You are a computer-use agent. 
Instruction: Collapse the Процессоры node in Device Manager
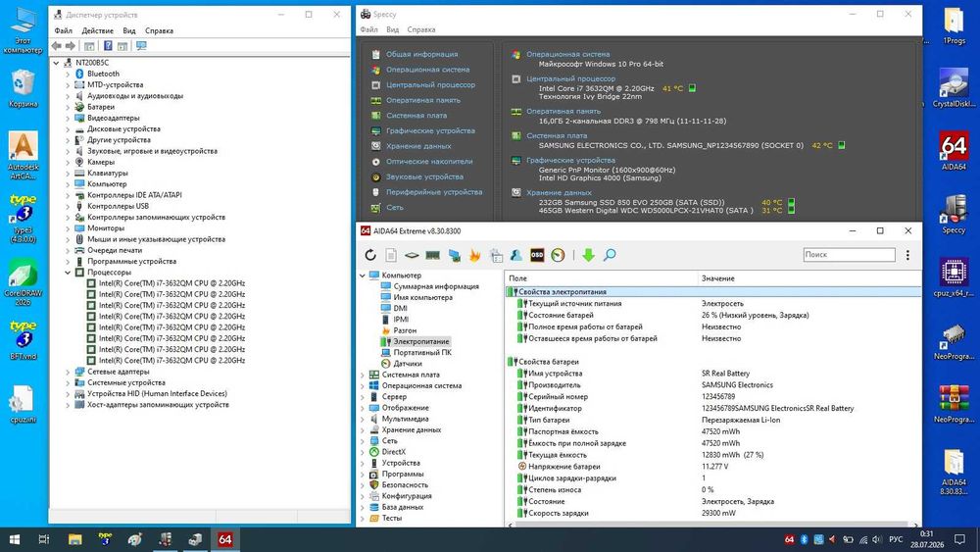pos(68,273)
